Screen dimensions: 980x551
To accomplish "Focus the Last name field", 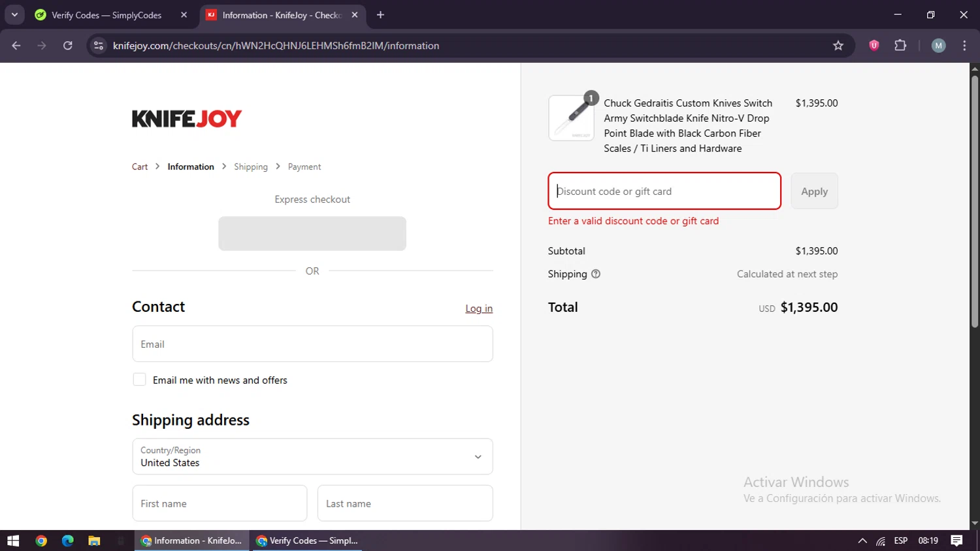I will 405,503.
